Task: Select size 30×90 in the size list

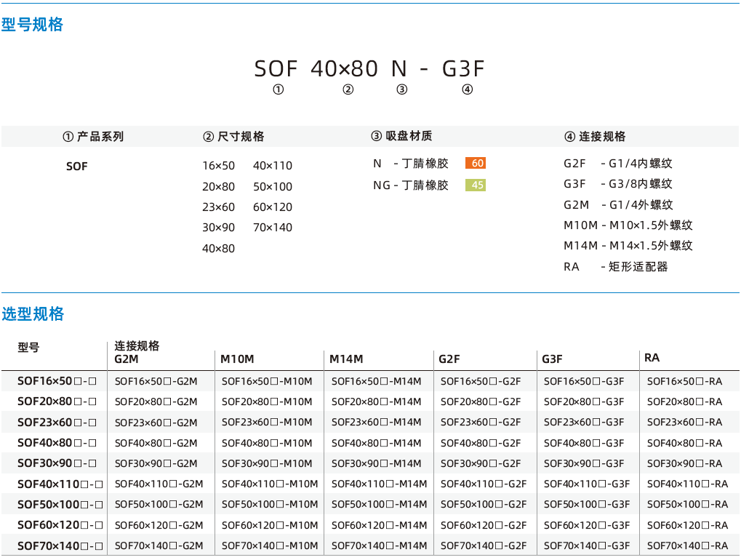Action: click(218, 228)
